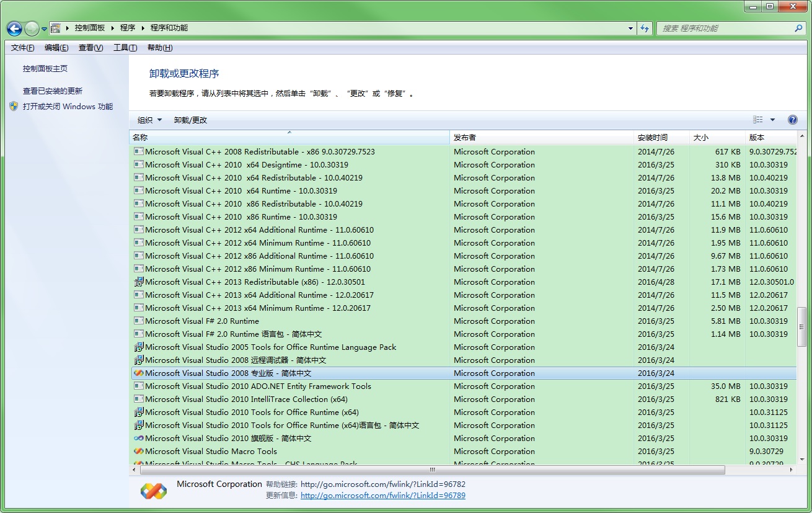Open the 文件(F) menu

click(x=23, y=48)
